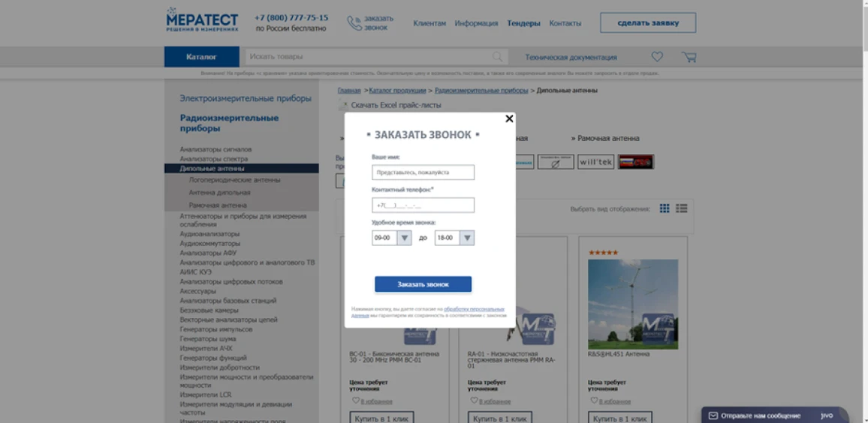Switch to grid view display
Image resolution: width=868 pixels, height=423 pixels.
665,208
